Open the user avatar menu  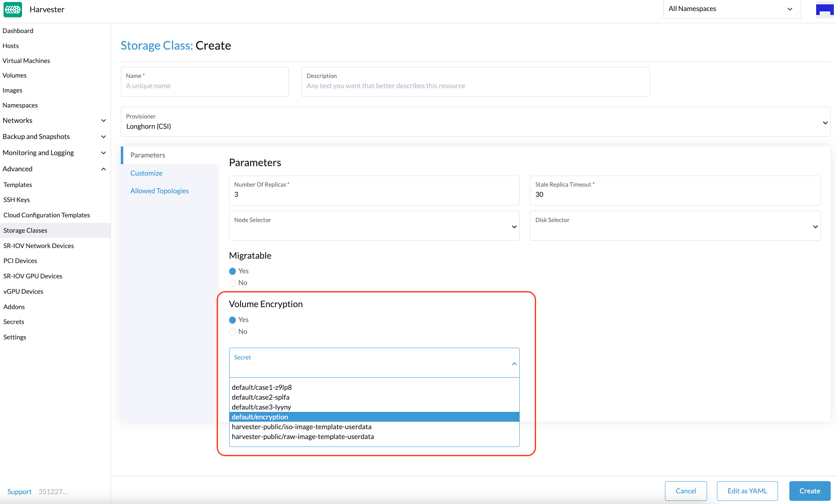point(825,9)
